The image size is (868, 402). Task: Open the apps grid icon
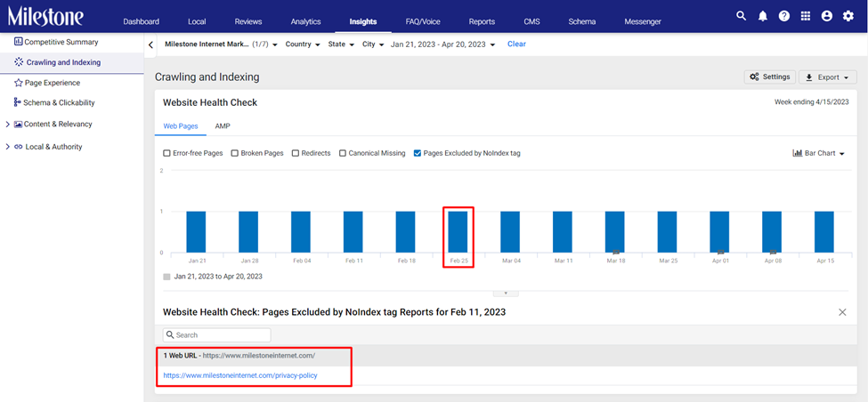806,16
